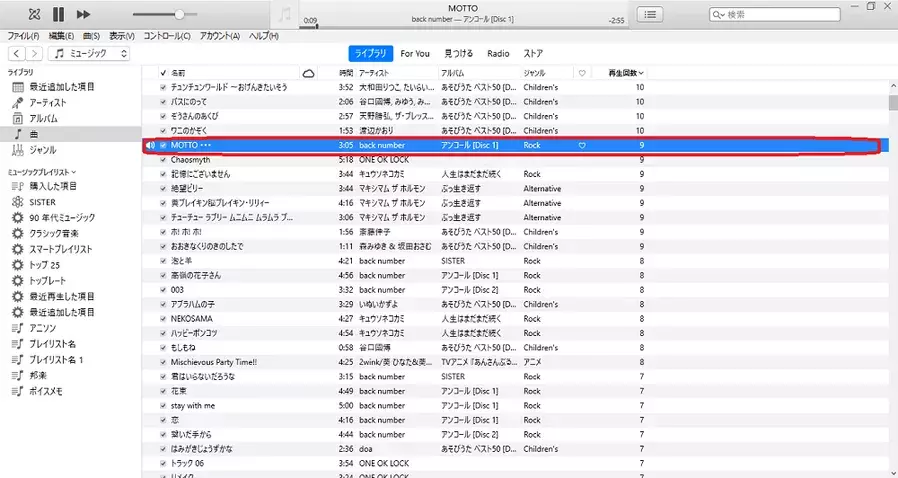The height and width of the screenshot is (478, 898).
Task: Go forward with the right arrow
Action: [34, 53]
